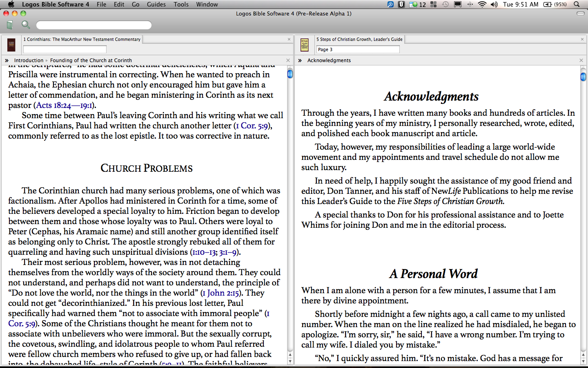Open the 3:1–9 verse reference link

228,252
